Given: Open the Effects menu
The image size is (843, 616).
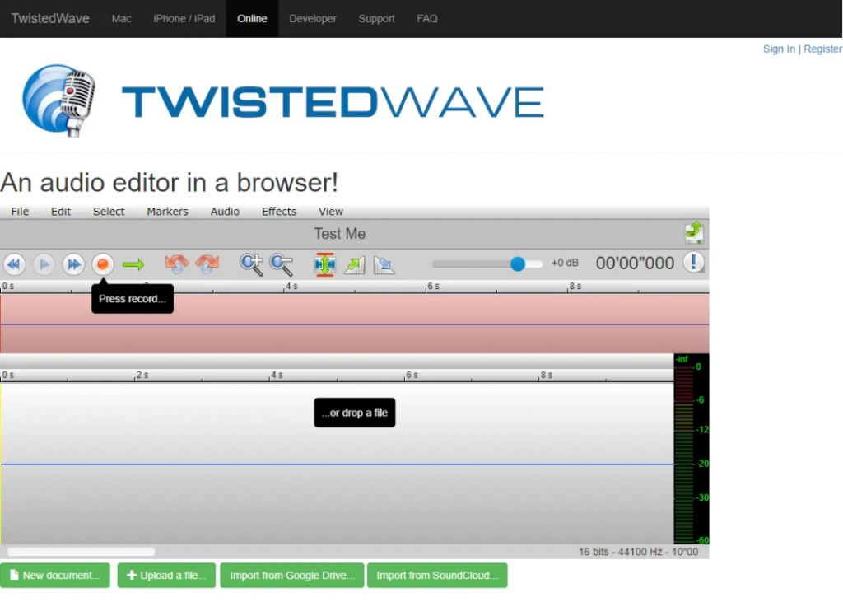Looking at the screenshot, I should click(279, 212).
